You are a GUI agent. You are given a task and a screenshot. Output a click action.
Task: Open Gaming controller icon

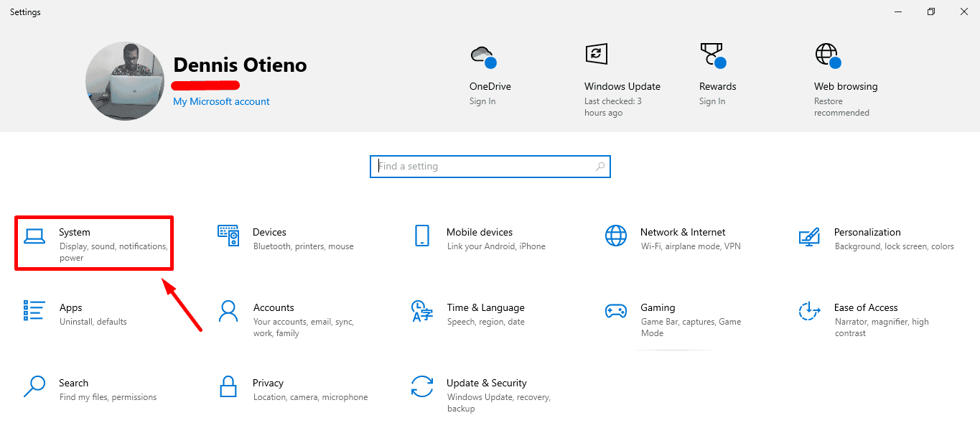point(616,311)
